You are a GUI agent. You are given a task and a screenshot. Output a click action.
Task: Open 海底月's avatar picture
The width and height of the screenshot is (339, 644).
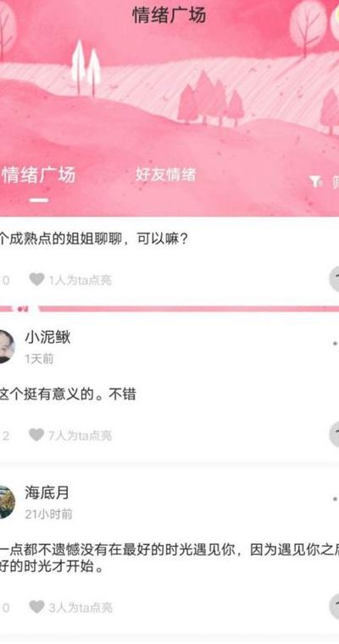click(7, 502)
